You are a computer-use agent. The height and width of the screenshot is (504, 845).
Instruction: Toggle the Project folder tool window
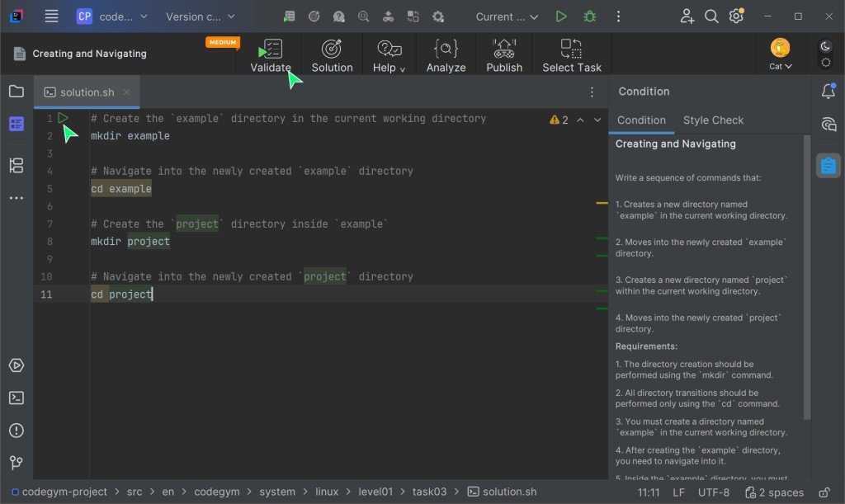click(x=16, y=92)
